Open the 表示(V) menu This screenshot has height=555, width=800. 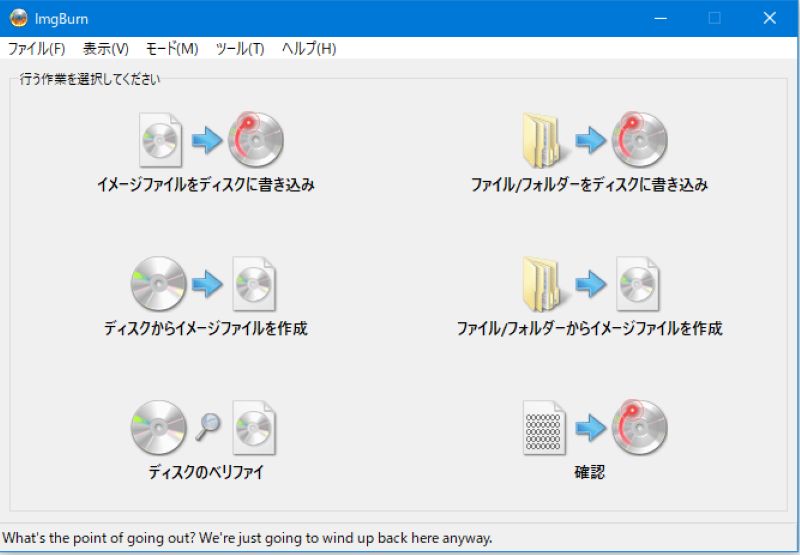coord(106,49)
